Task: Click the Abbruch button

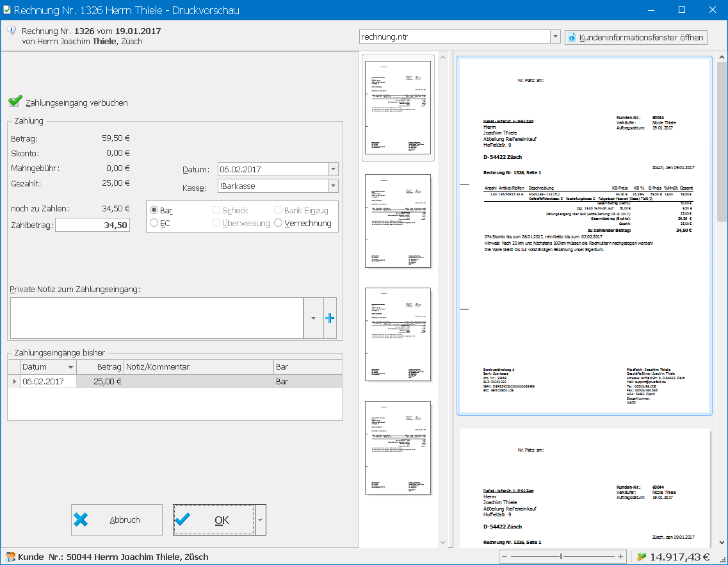Action: tap(117, 520)
